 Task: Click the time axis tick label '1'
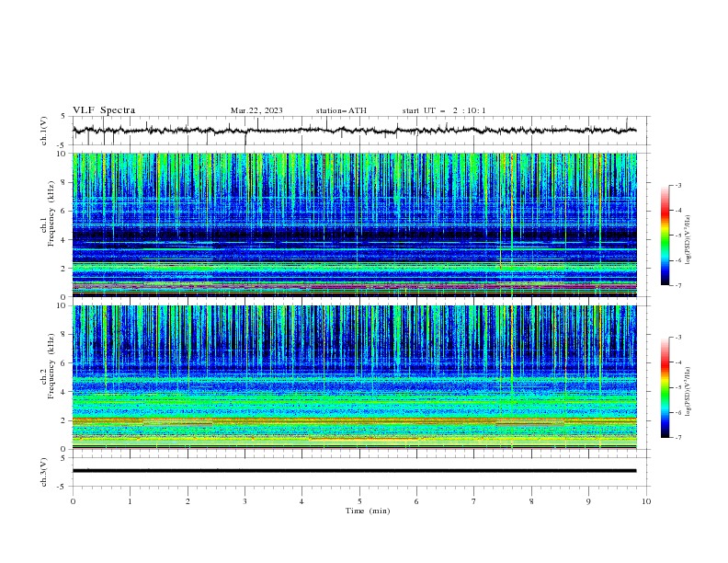tap(130, 501)
